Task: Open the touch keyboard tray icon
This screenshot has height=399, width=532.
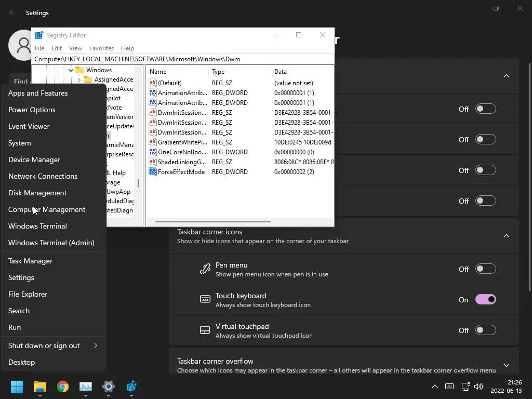Action: pos(449,387)
